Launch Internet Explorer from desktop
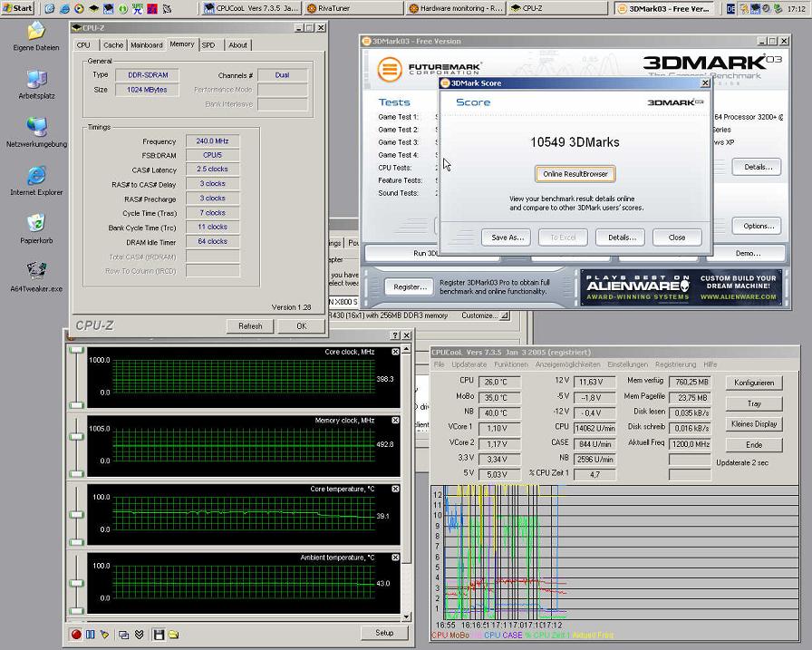 pyautogui.click(x=36, y=180)
